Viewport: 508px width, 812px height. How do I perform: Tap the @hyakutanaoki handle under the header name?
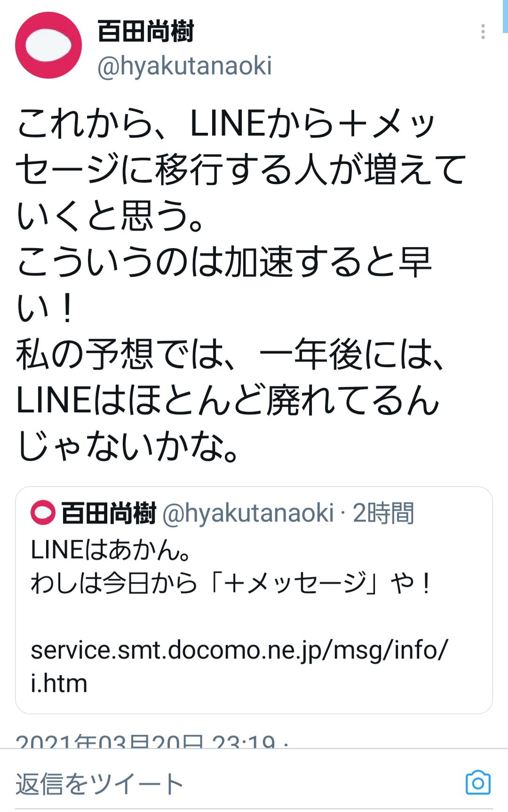[184, 65]
